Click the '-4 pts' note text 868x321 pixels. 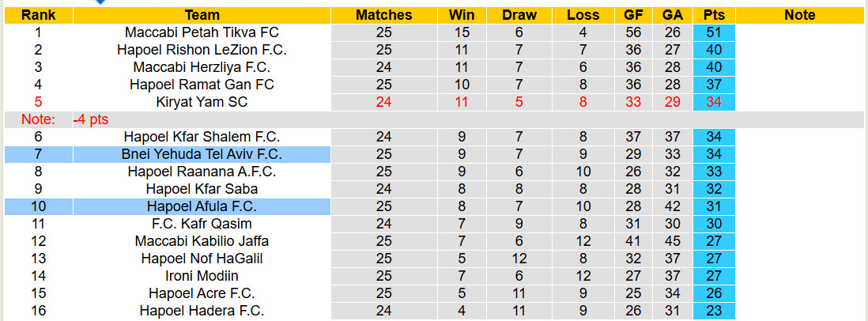(91, 119)
